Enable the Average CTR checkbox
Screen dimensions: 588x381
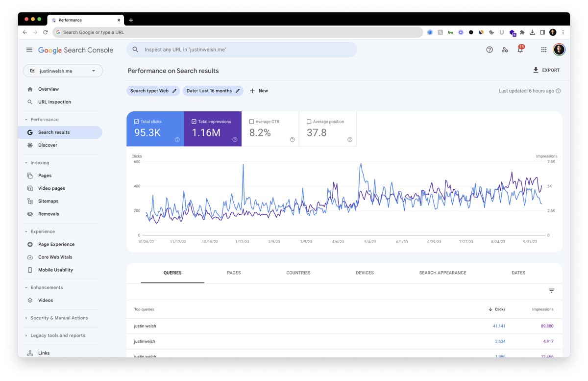[x=251, y=122]
